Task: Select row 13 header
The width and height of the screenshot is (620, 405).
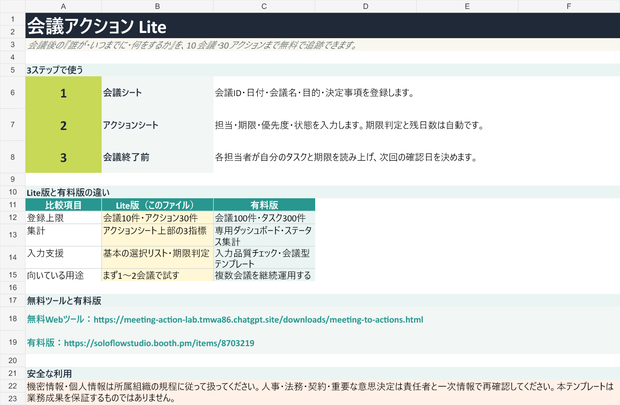Action: [13, 235]
